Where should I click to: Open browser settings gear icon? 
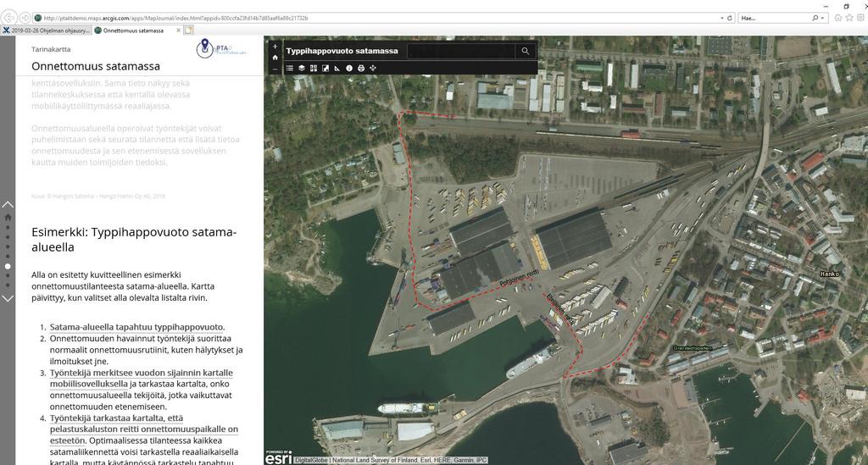coord(861,18)
